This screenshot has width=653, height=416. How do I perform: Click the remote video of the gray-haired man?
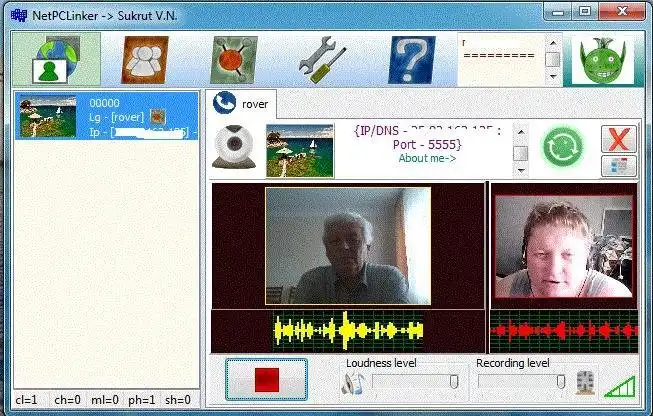point(348,246)
